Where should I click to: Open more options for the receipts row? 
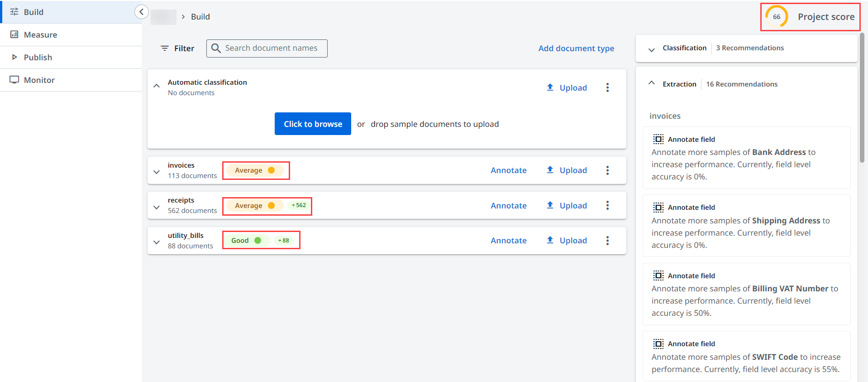607,206
